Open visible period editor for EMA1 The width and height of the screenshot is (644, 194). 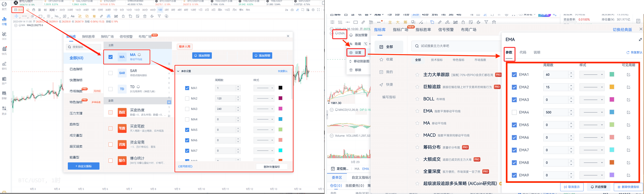point(629,75)
